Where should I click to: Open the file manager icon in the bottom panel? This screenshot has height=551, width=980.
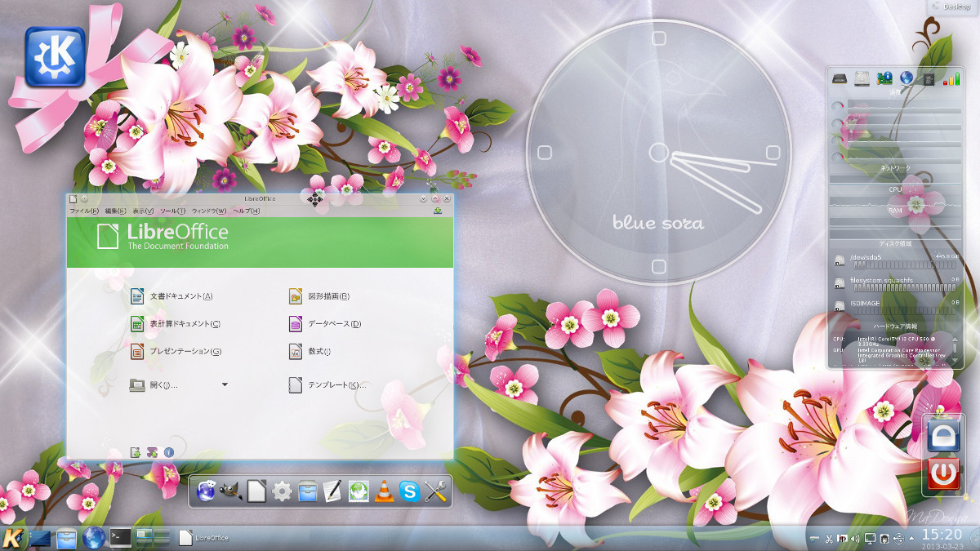pyautogui.click(x=67, y=538)
